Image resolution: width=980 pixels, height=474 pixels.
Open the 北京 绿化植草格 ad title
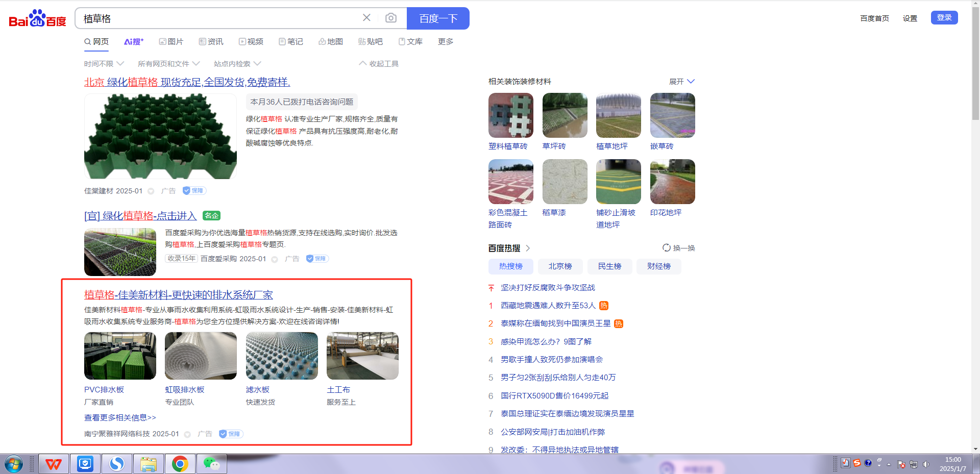[187, 82]
